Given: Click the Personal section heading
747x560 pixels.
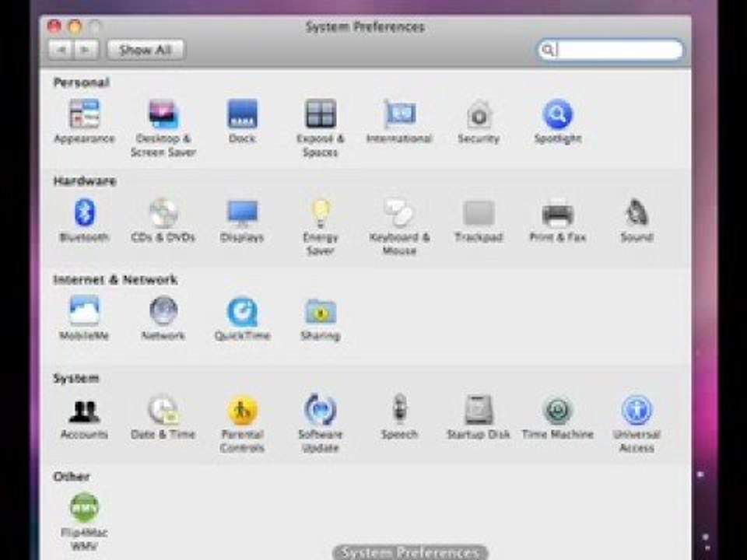Looking at the screenshot, I should point(81,82).
